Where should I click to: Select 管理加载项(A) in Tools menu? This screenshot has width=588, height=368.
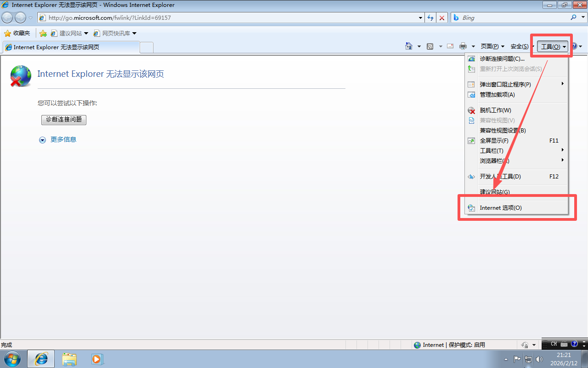517,95
